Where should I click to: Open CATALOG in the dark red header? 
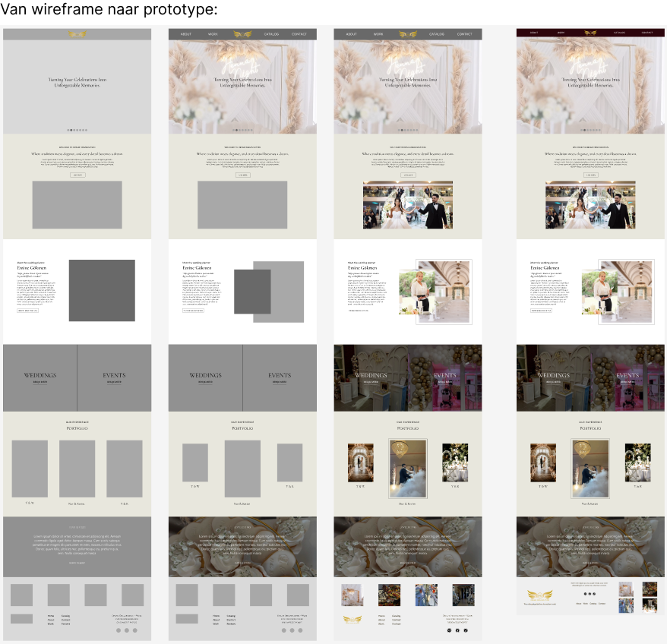[x=619, y=33]
